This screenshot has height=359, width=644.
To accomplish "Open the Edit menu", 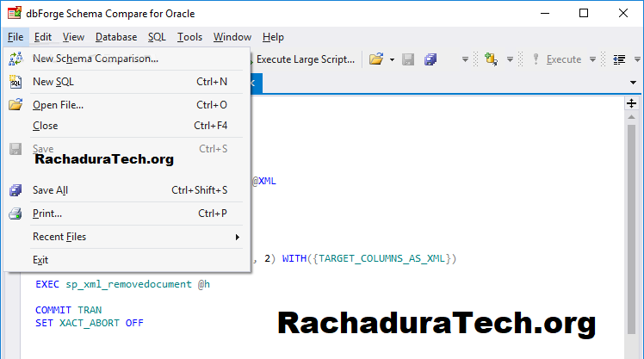I will tap(43, 37).
